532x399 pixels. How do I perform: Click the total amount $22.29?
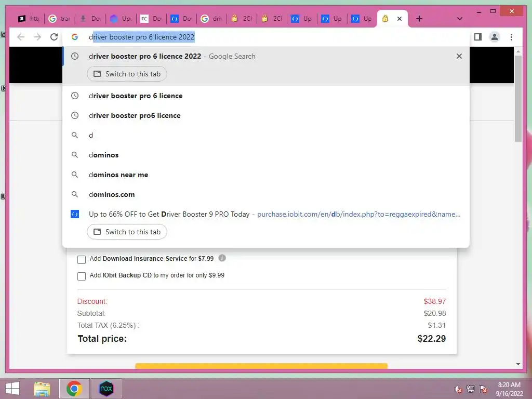tap(432, 339)
